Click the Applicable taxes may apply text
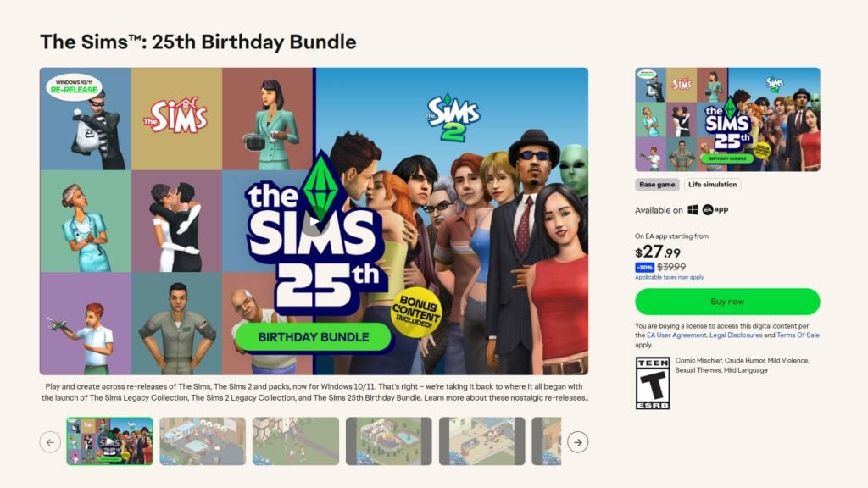This screenshot has height=488, width=868. (670, 277)
